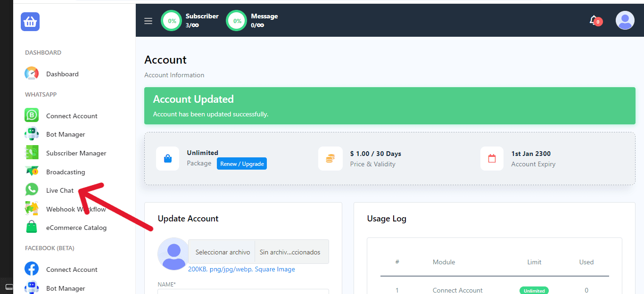Click the WhatsApp Connect Account icon
This screenshot has height=294, width=644.
pyautogui.click(x=32, y=115)
